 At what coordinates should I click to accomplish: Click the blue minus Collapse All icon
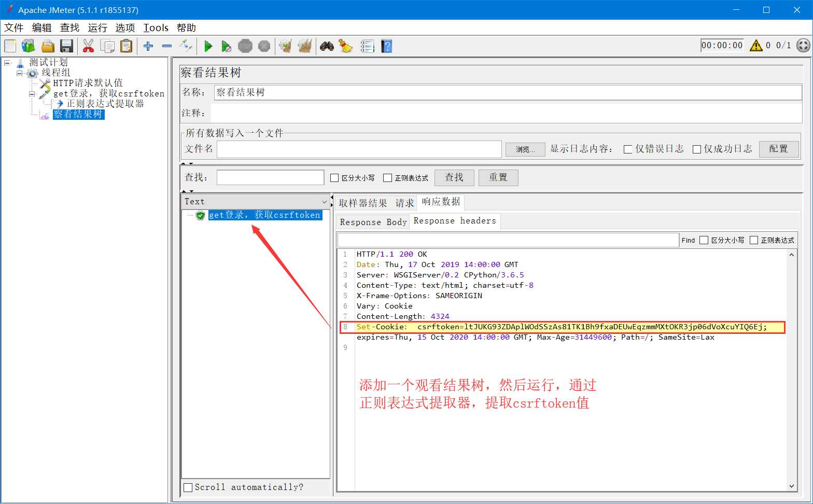tap(167, 46)
